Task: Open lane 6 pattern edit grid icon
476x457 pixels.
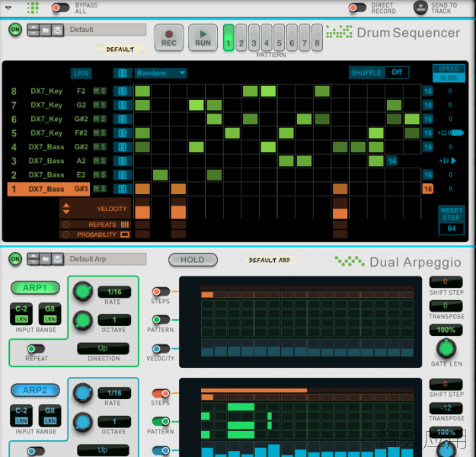Action: [123, 119]
